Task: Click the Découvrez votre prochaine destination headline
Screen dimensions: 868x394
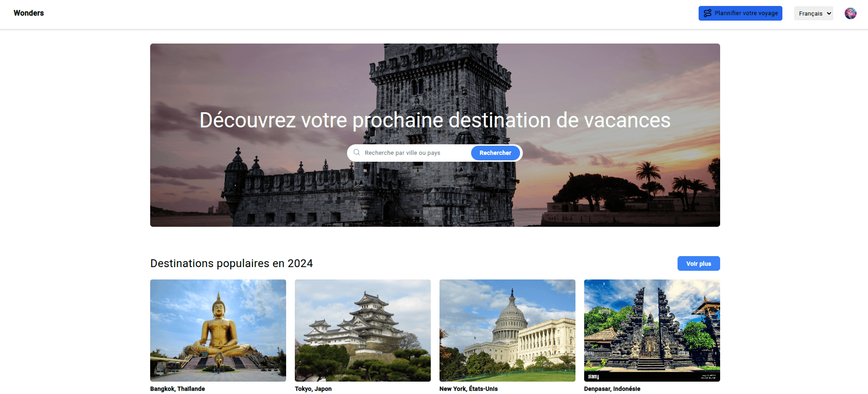Action: 434,120
